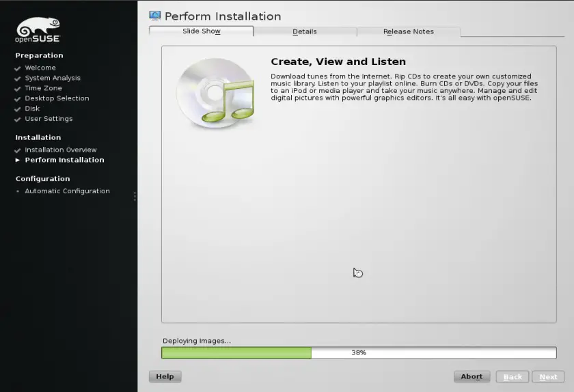Viewport: 574px width, 392px height.
Task: Open the Release Notes tab
Action: [409, 31]
